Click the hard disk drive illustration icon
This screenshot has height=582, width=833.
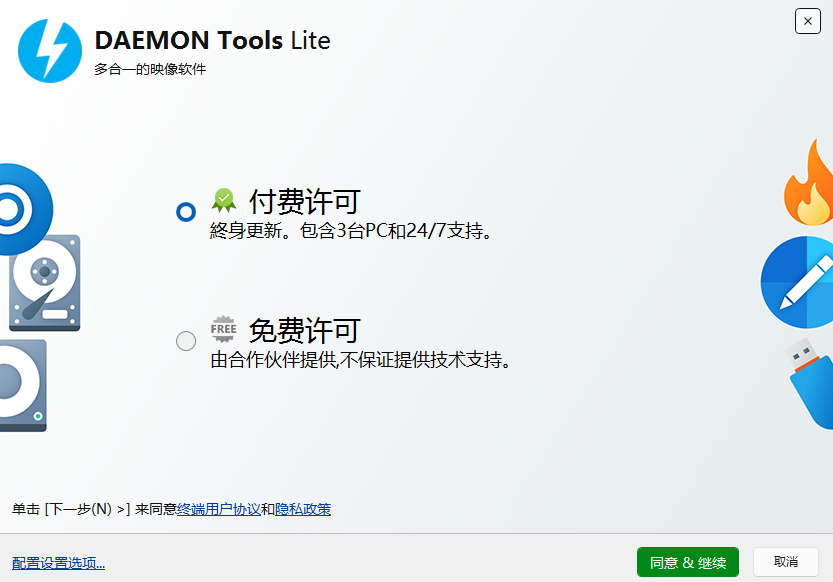45,283
